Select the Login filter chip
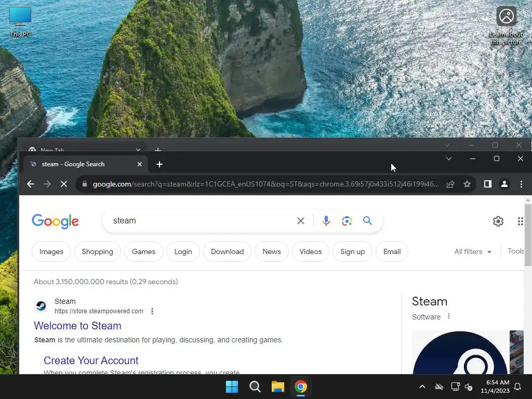Viewport: 532px width, 399px height. point(183,252)
